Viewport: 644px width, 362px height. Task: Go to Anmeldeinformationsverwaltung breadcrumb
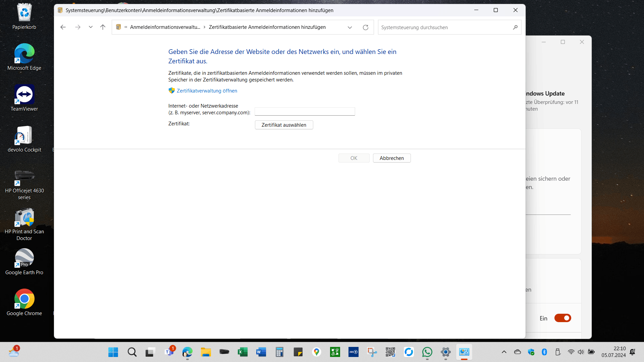pyautogui.click(x=165, y=27)
